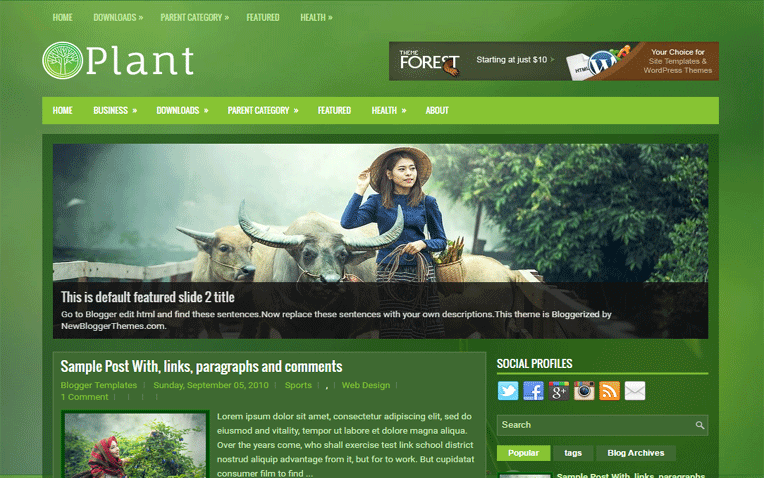Viewport: 764px width, 478px height.
Task: Open the Health dropdown in top menu
Action: click(316, 18)
